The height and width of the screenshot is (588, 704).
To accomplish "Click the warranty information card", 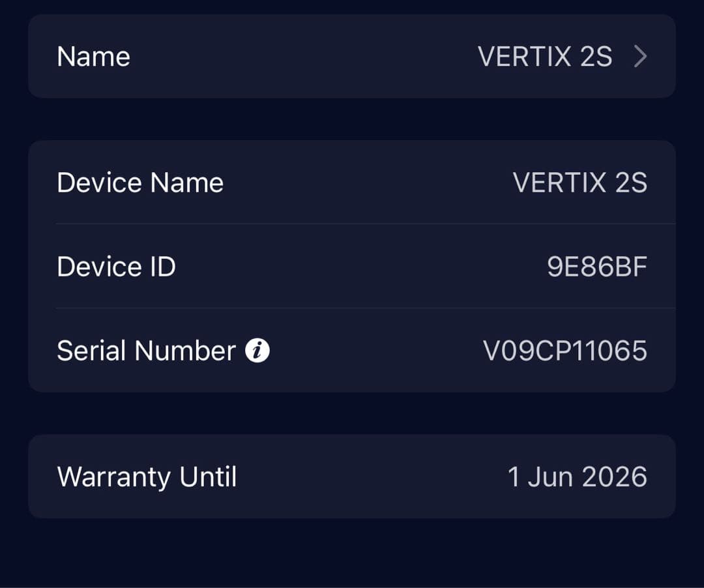I will (x=352, y=477).
